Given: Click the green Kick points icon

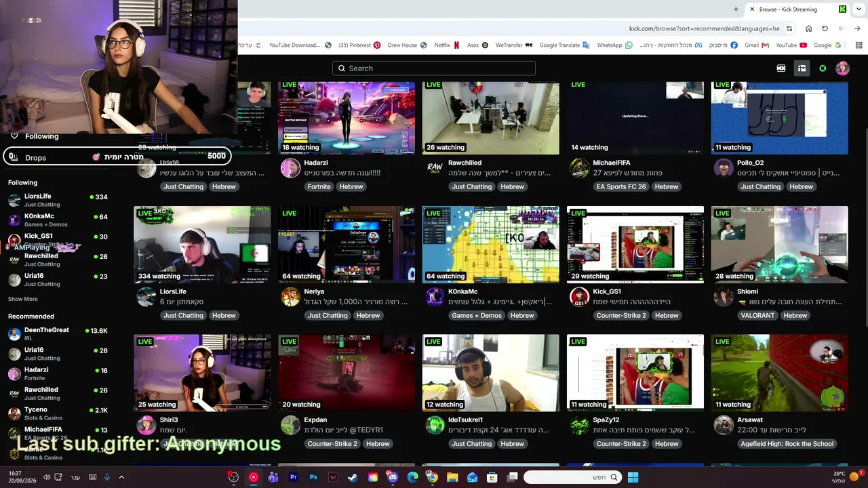Looking at the screenshot, I should (823, 68).
